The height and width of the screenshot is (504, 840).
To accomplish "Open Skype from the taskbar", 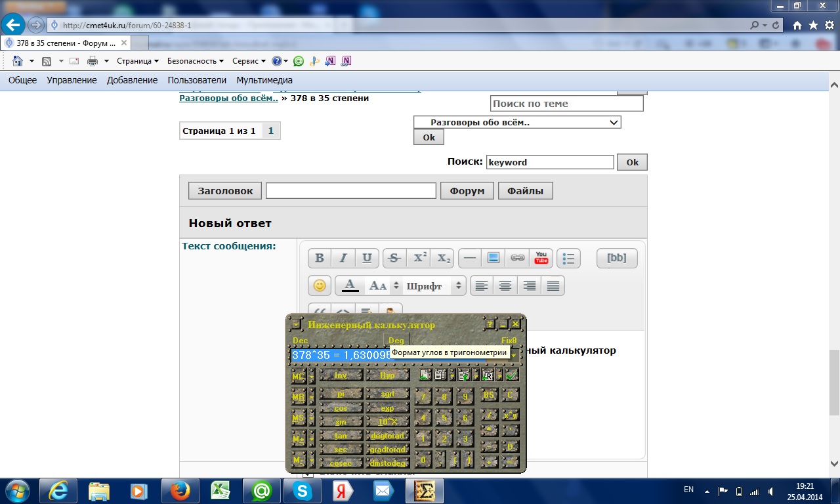I will [303, 490].
